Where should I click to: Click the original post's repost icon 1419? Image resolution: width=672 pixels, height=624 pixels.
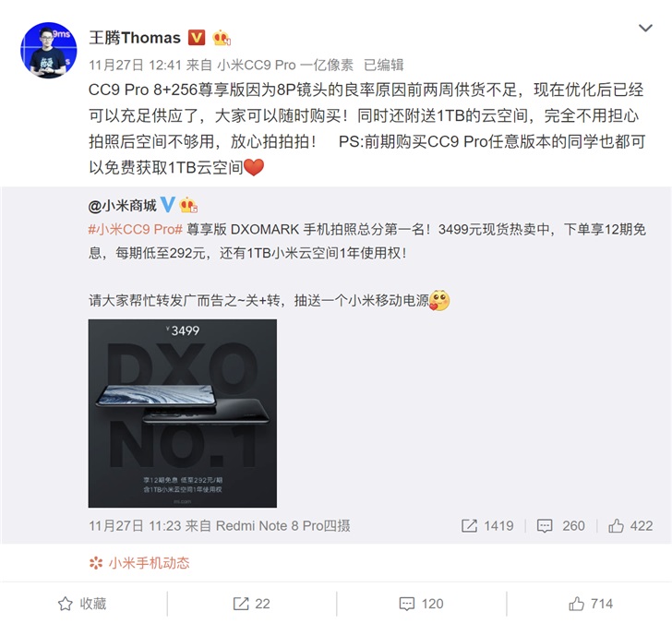tap(487, 525)
